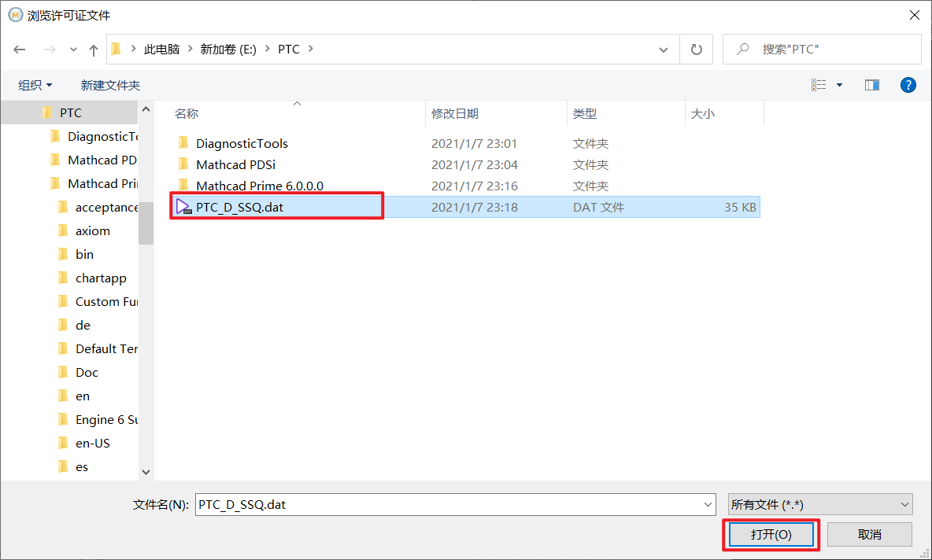Expand the address bar history dropdown
This screenshot has height=560, width=932.
[x=664, y=50]
